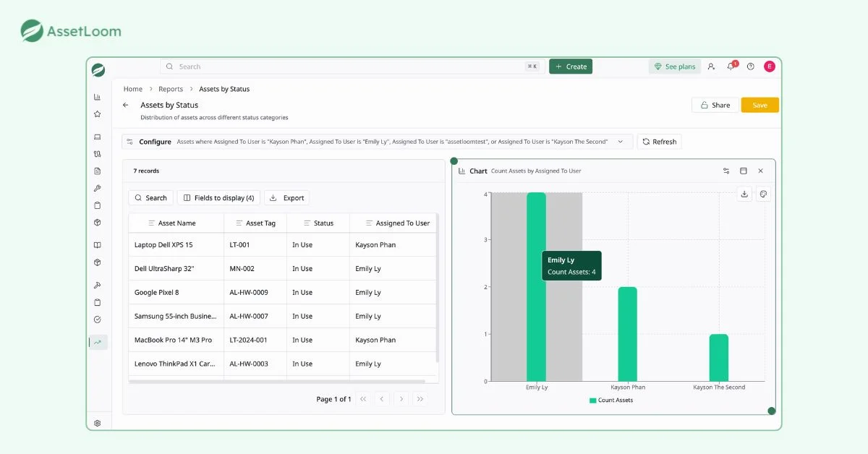The width and height of the screenshot is (868, 454).
Task: Open the circled checkmark icon in the sidebar
Action: [x=98, y=320]
